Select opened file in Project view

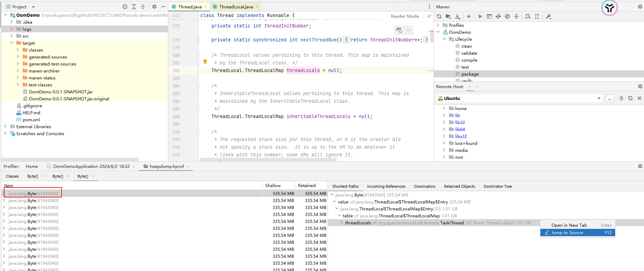125,7
